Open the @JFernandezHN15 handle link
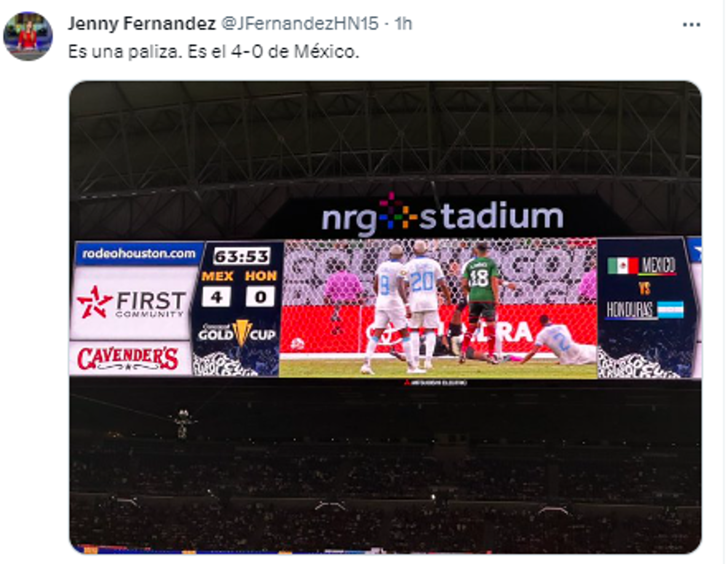This screenshot has width=728, height=564. (x=298, y=24)
